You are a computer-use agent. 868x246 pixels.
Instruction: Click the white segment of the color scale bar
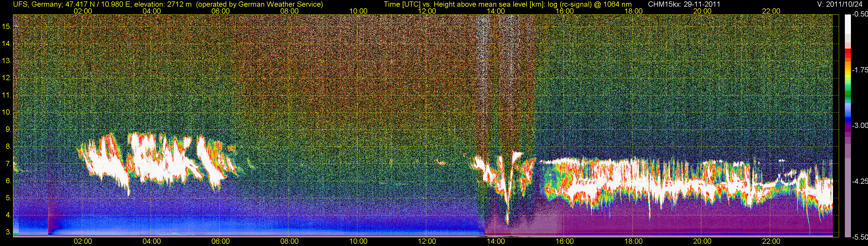pyautogui.click(x=847, y=24)
